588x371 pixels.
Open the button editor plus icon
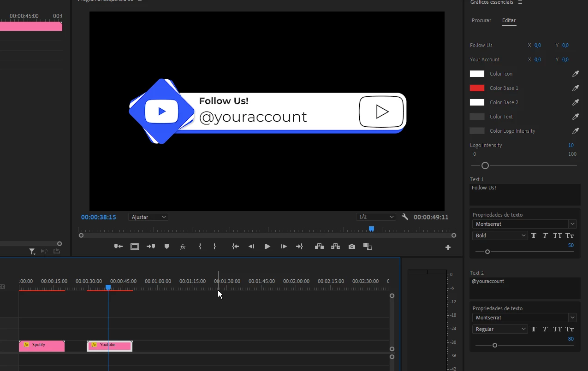coord(448,247)
